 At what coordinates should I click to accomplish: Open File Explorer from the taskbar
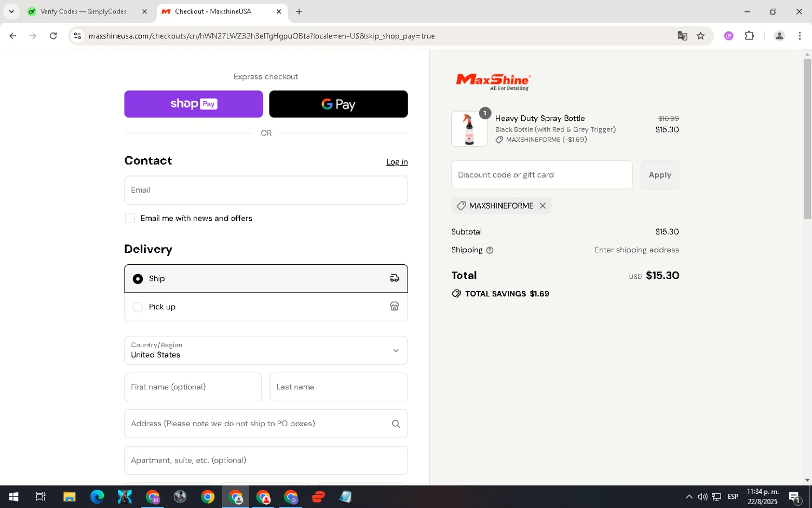pos(69,497)
